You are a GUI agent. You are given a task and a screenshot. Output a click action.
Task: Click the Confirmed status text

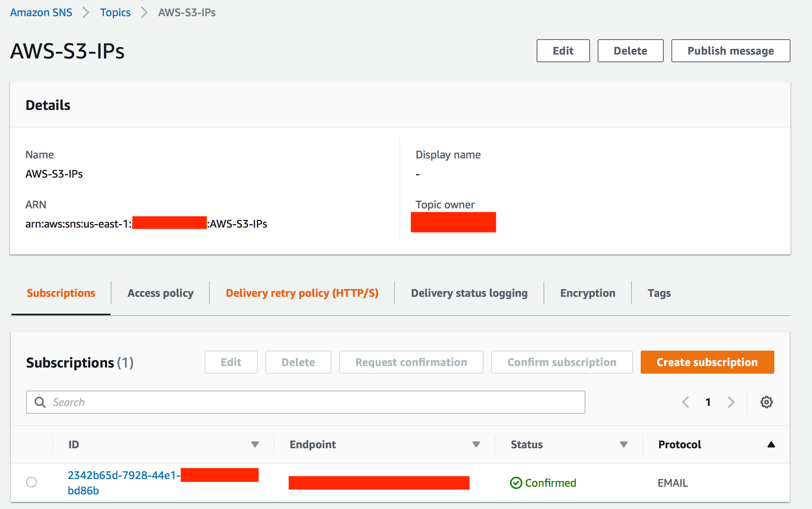(x=550, y=483)
